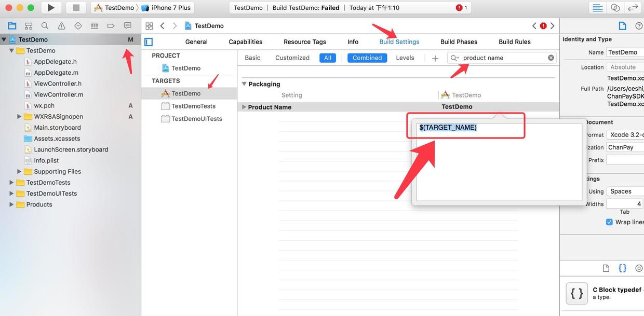The width and height of the screenshot is (644, 316).
Task: Toggle the Wrap lines checkbox
Action: (609, 222)
